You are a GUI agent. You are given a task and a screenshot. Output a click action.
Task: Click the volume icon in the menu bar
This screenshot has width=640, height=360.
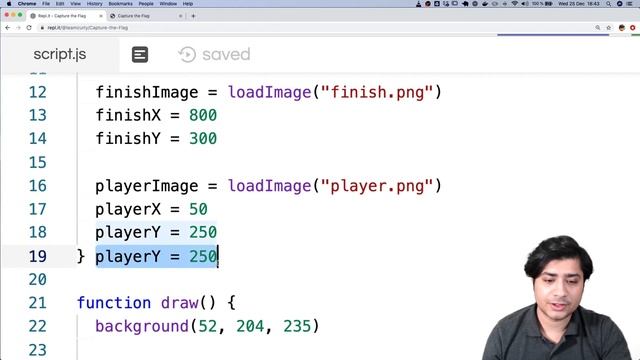[524, 4]
